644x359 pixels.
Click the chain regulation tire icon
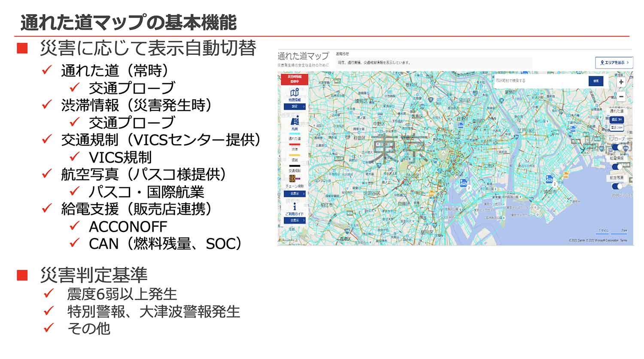coord(292,178)
